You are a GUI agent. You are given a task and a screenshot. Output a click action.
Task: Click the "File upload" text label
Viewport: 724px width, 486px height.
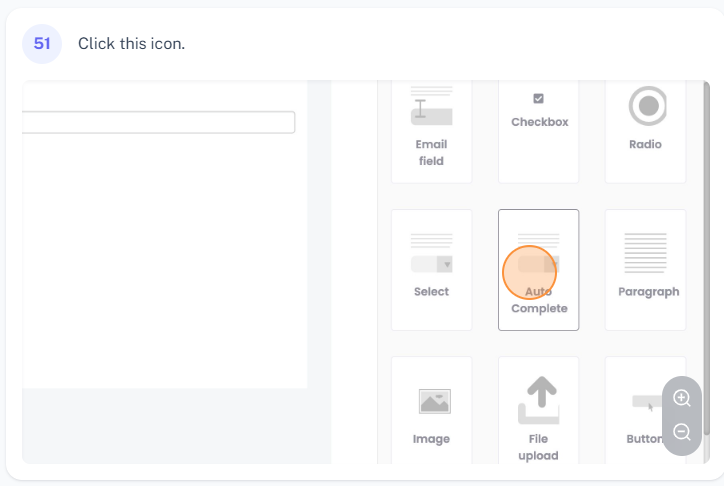pos(538,447)
